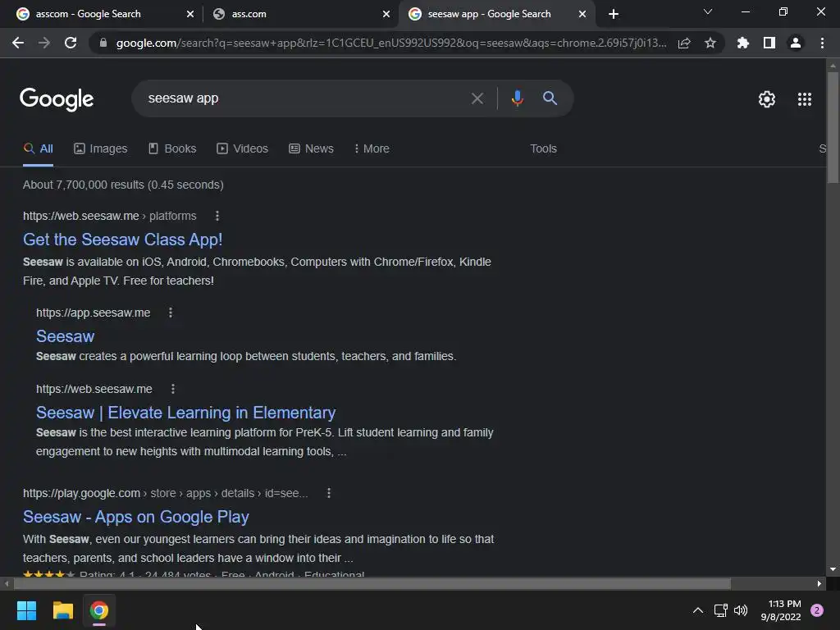Open Google quick settings gear

767,99
